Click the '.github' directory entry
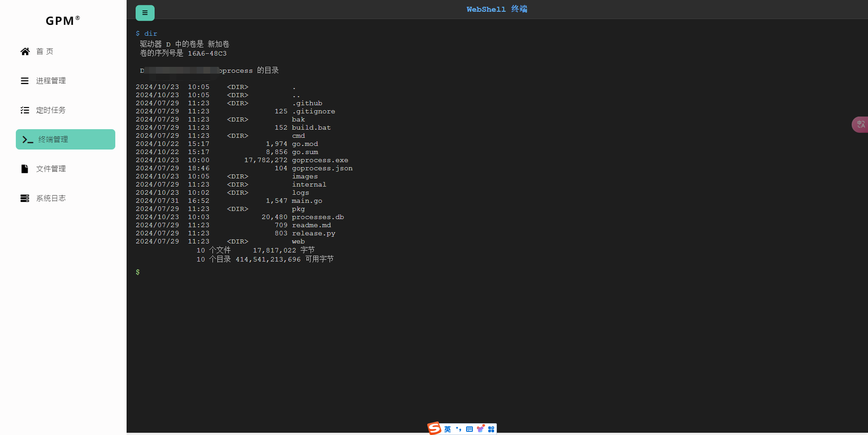 pos(307,103)
